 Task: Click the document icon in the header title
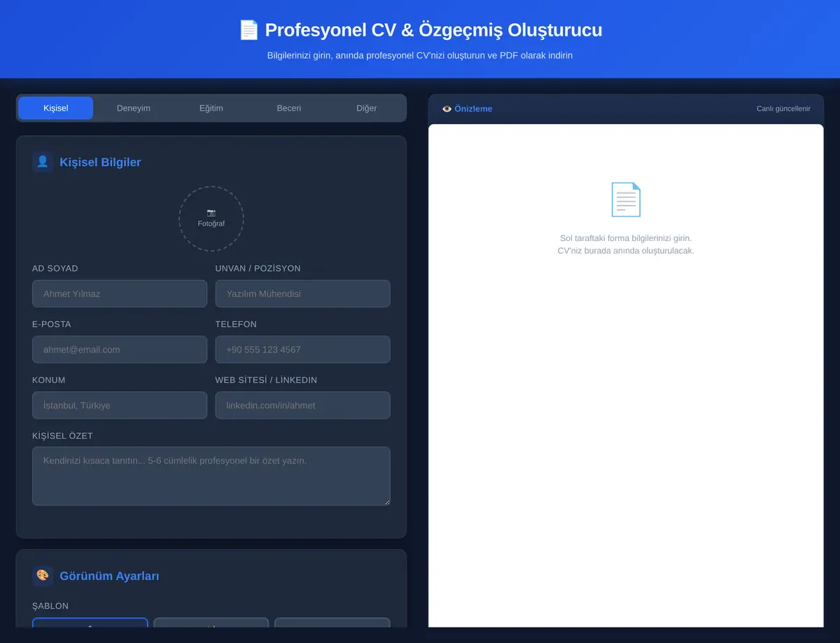(x=248, y=30)
